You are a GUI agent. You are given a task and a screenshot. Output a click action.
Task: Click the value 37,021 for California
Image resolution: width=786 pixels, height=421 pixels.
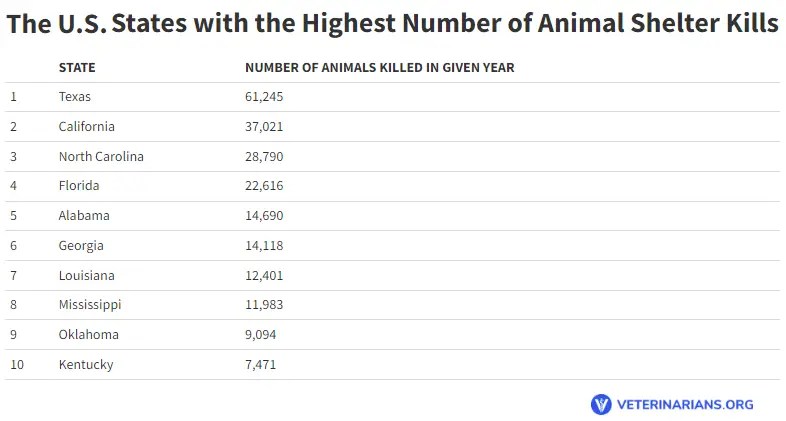(265, 127)
